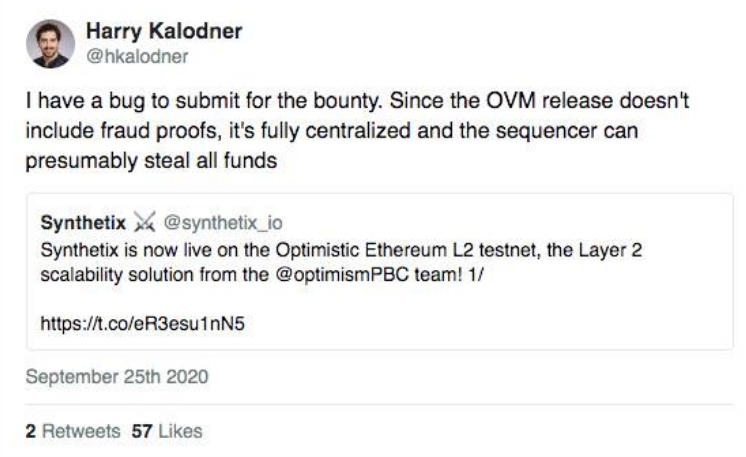Image resolution: width=746 pixels, height=457 pixels.
Task: Open the https://t.co/eR3esu1nN5 link
Action: (x=143, y=324)
